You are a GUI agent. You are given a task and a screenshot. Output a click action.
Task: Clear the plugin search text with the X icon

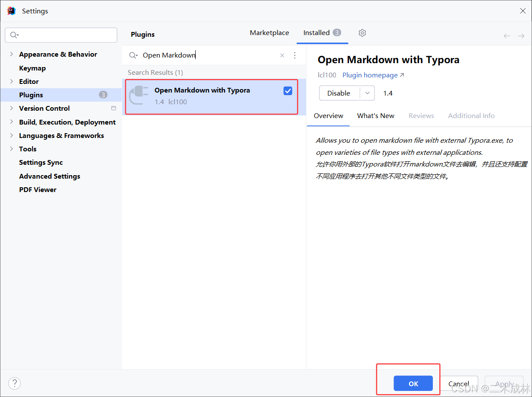click(282, 55)
